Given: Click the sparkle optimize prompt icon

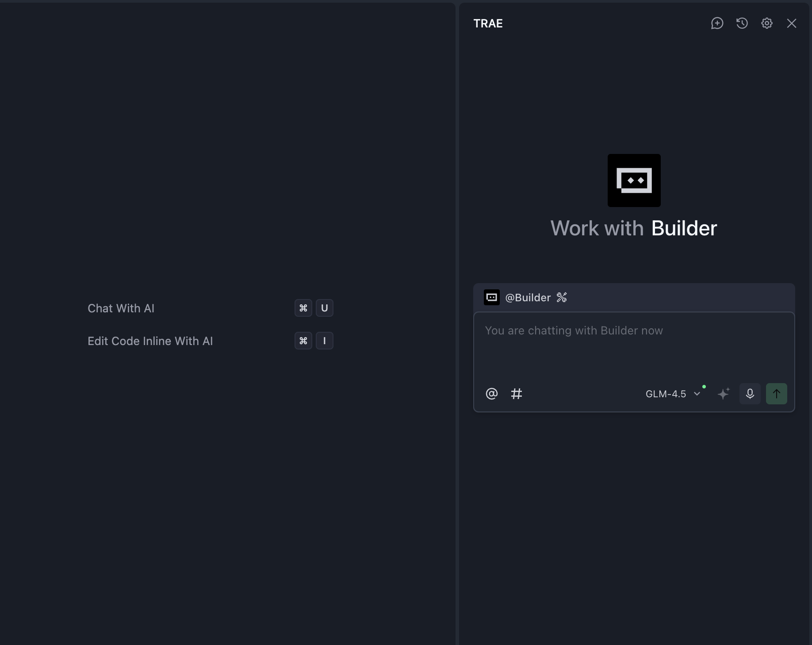Looking at the screenshot, I should tap(723, 394).
